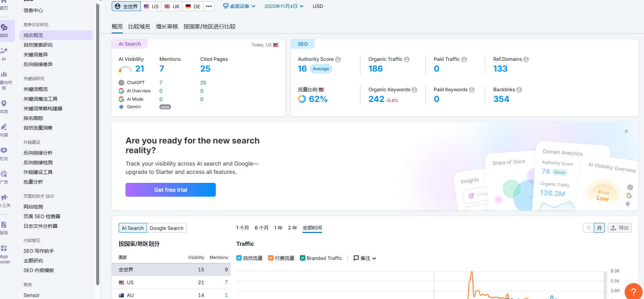This screenshot has width=644, height=299.
Task: Uncheck the Branded Traffic checkbox
Action: click(x=303, y=258)
